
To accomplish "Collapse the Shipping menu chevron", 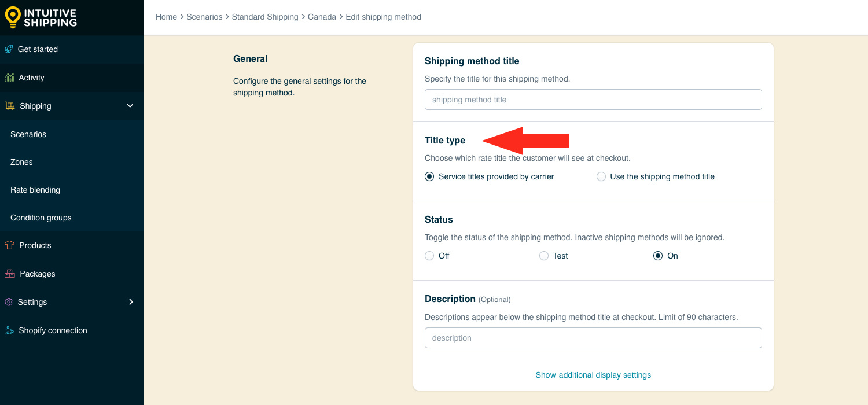I will (130, 106).
